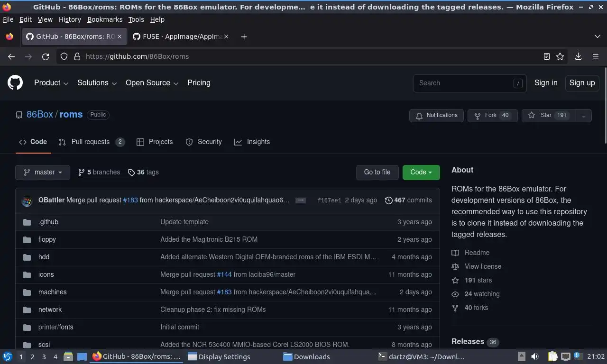This screenshot has height=364, width=607.
Task: Open the Tools menu
Action: pos(136,19)
